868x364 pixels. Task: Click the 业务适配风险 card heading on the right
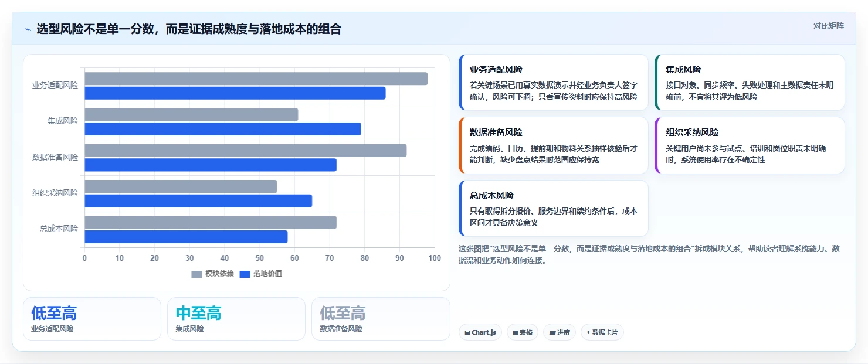(x=496, y=69)
